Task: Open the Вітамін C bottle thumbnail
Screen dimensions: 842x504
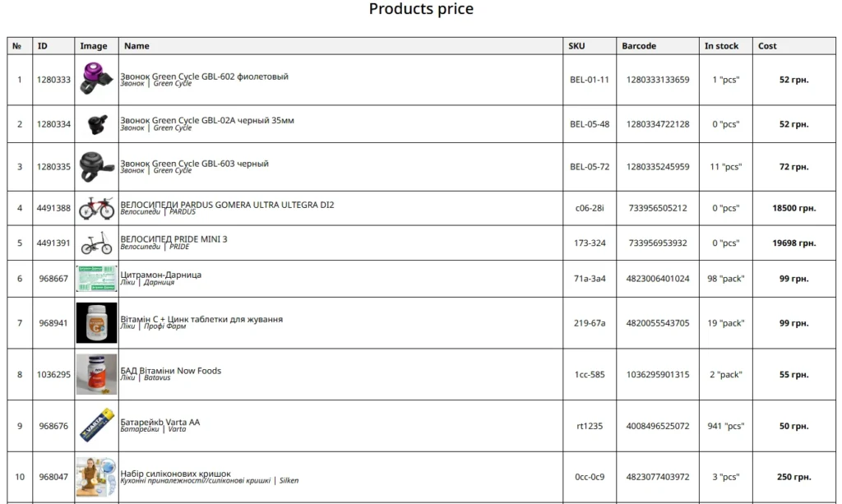Action: tap(97, 322)
